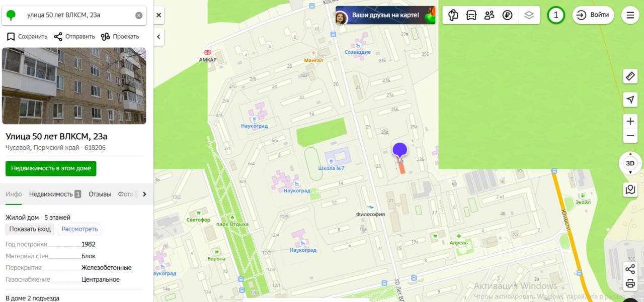Screen dimensions: 644x302
Task: Share map via the bottom-right share icon
Action: tap(630, 269)
